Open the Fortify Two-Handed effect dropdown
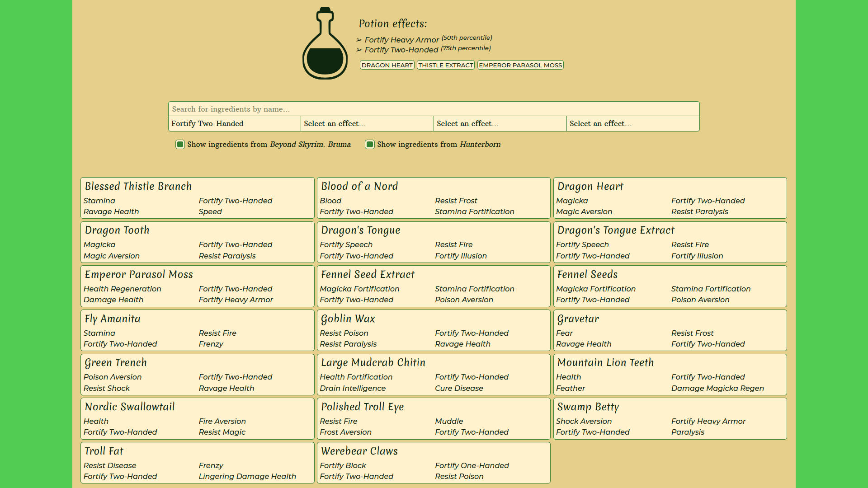868x488 pixels. pyautogui.click(x=234, y=124)
